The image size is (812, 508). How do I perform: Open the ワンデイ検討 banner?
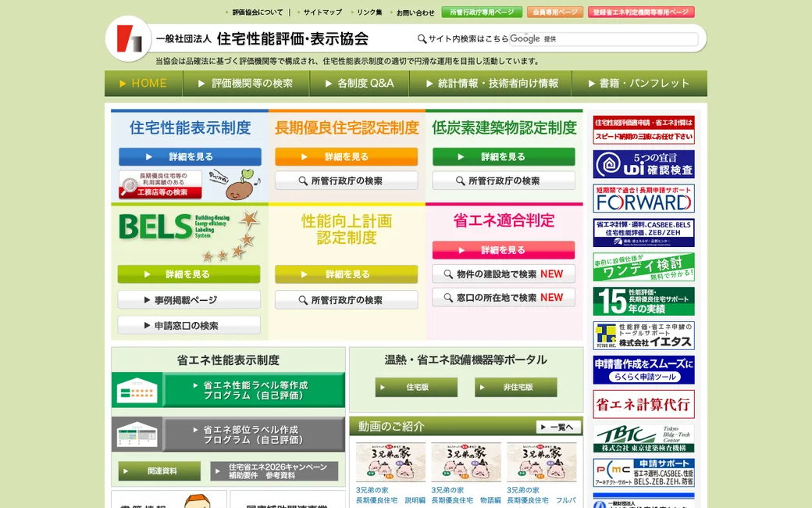(x=643, y=267)
